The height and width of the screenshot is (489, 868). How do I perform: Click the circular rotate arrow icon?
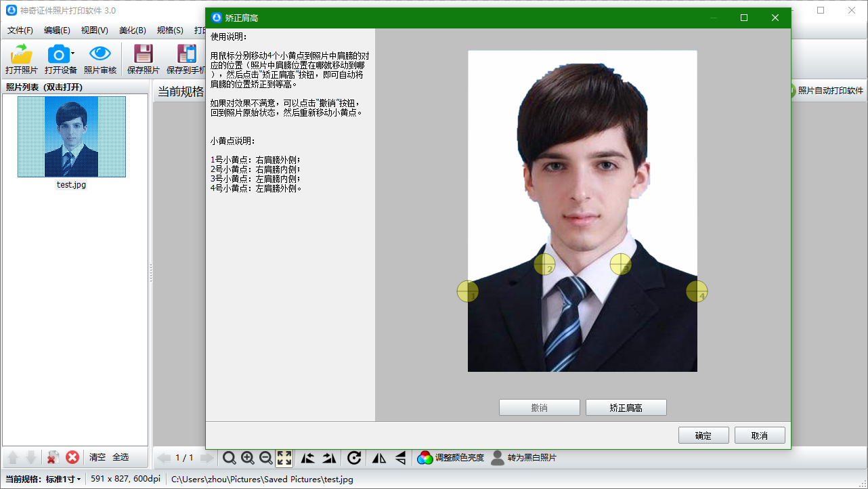click(x=353, y=458)
